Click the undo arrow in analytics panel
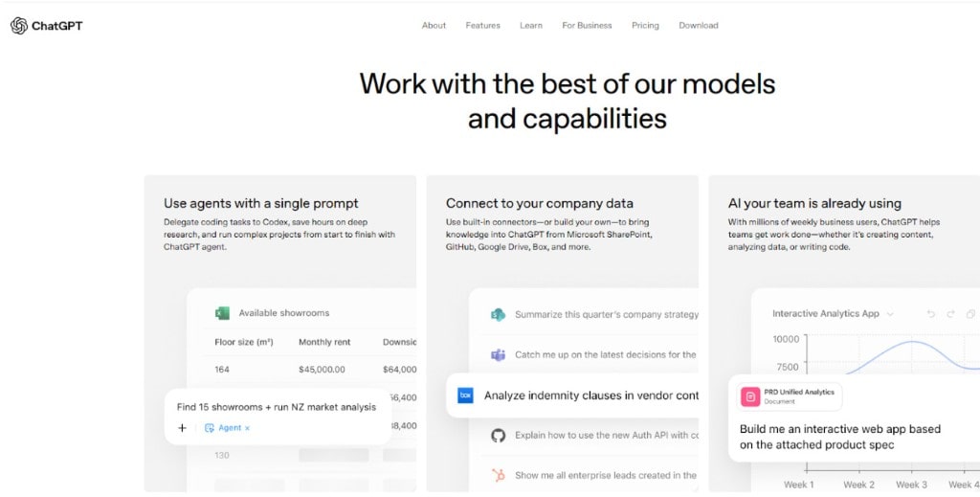980x497 pixels. pyautogui.click(x=930, y=314)
